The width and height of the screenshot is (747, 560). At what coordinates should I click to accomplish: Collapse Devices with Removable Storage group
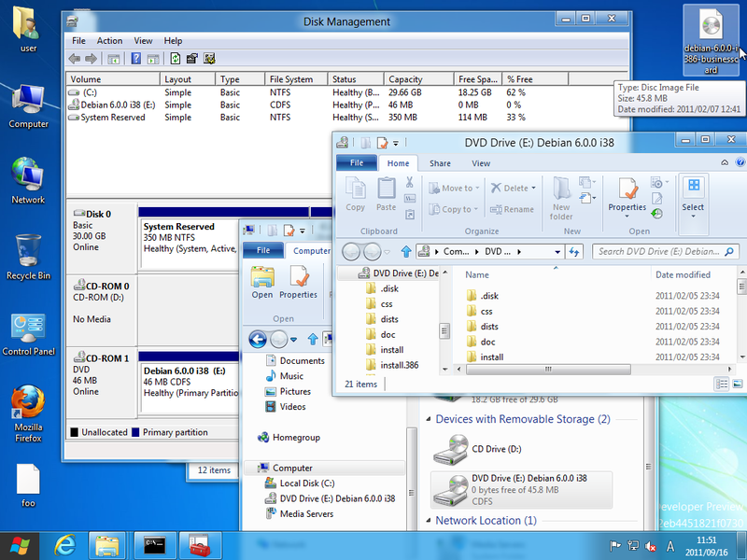(x=429, y=419)
